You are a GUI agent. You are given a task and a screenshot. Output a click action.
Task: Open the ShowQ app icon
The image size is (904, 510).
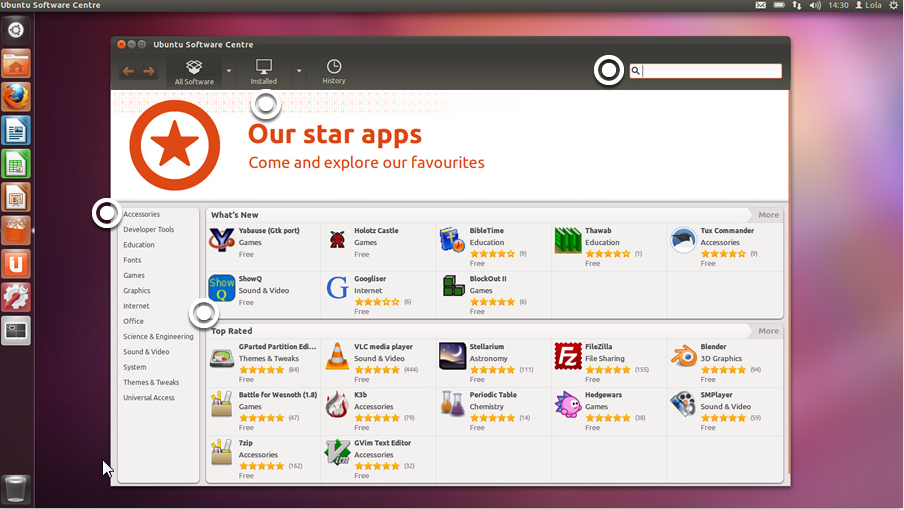pos(222,288)
